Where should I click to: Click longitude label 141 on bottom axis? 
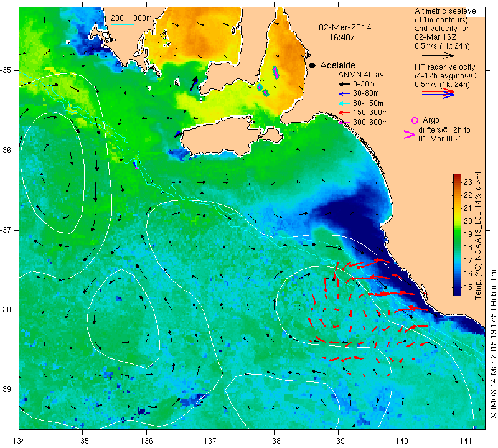pyautogui.click(x=466, y=441)
